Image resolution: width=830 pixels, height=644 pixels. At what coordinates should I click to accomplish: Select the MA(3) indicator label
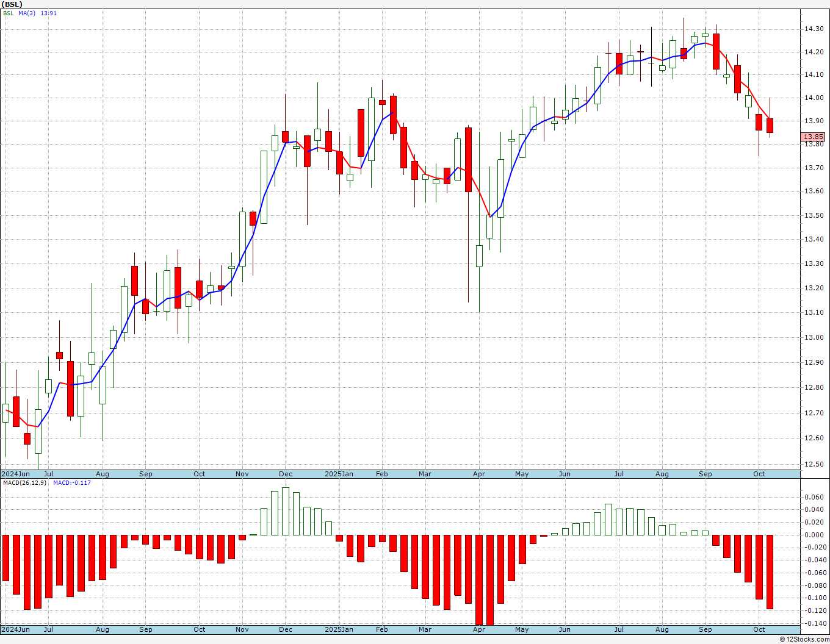click(x=27, y=13)
